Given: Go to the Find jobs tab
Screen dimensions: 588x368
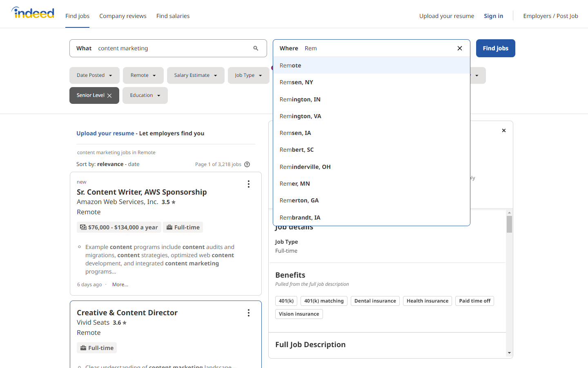Looking at the screenshot, I should coord(77,16).
